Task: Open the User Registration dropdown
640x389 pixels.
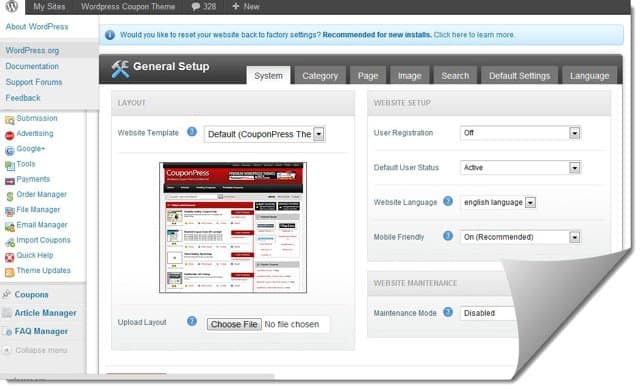Action: click(x=520, y=133)
